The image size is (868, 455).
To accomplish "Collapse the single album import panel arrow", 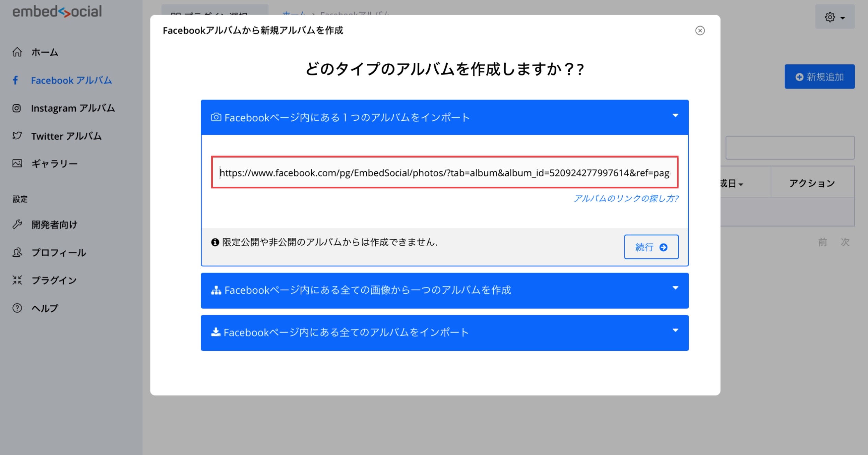I will 675,116.
